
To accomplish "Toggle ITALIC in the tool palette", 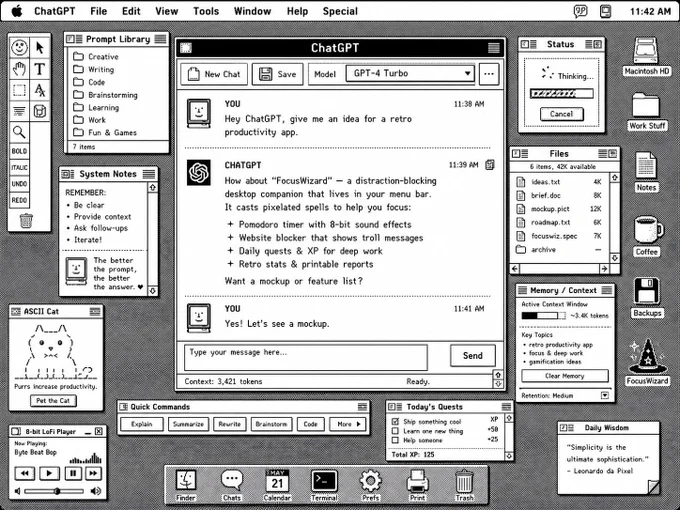I will click(19, 167).
